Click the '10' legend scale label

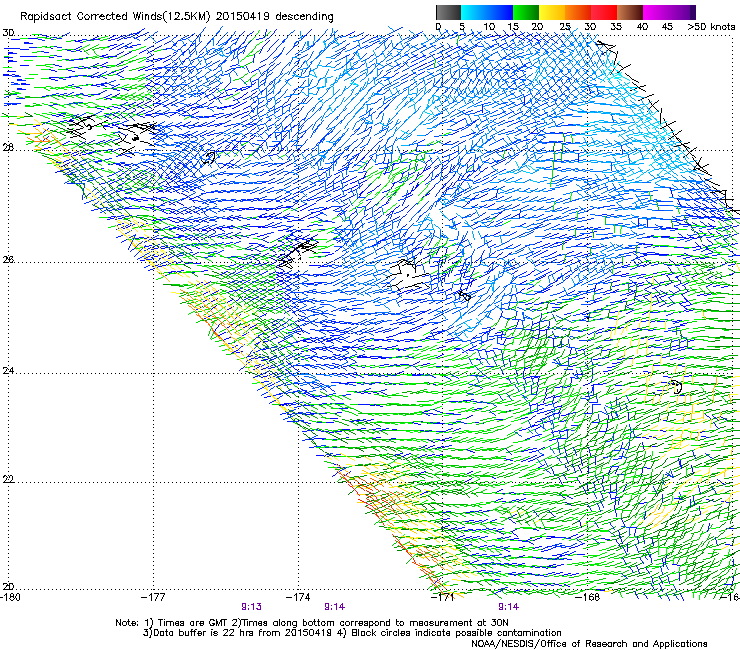(488, 26)
